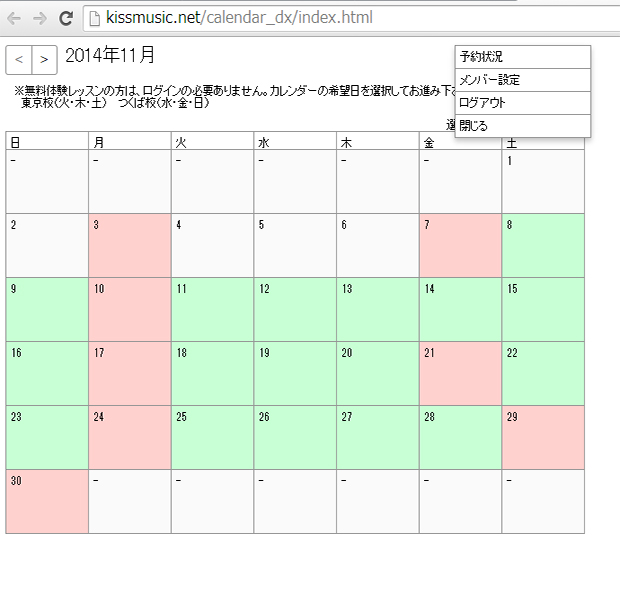Select Saturday the 22nd
Viewport: 620px width, 591px height.
[x=543, y=374]
